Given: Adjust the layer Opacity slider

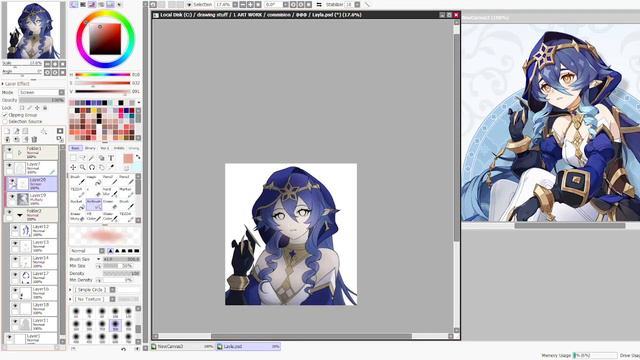Looking at the screenshot, I should coord(42,100).
